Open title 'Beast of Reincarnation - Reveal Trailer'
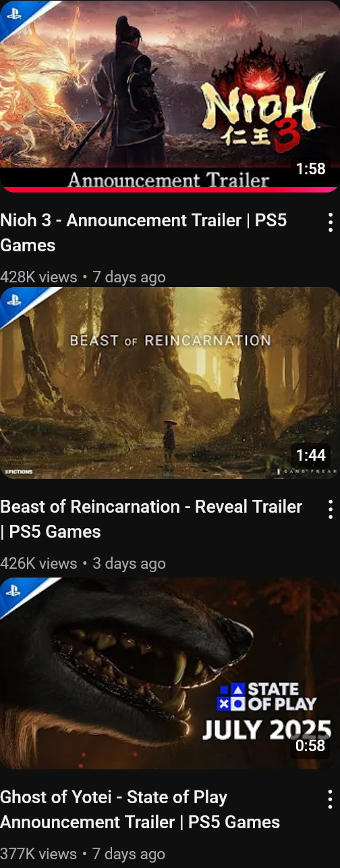This screenshot has height=868, width=340. [152, 507]
